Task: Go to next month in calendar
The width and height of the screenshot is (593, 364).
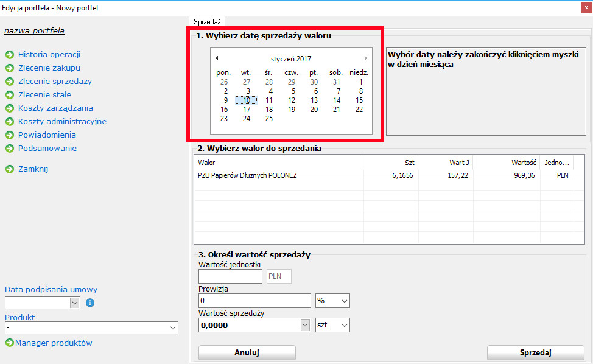Action: pyautogui.click(x=365, y=58)
